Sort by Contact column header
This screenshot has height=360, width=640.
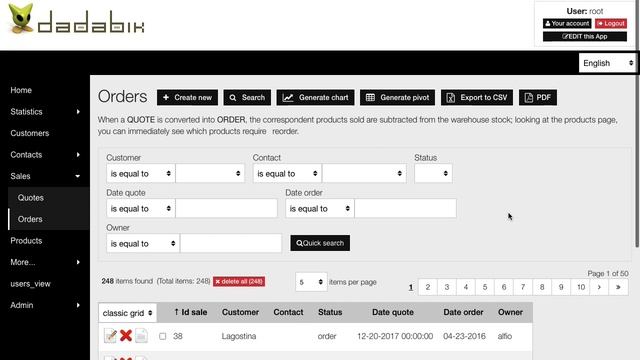[x=288, y=312]
